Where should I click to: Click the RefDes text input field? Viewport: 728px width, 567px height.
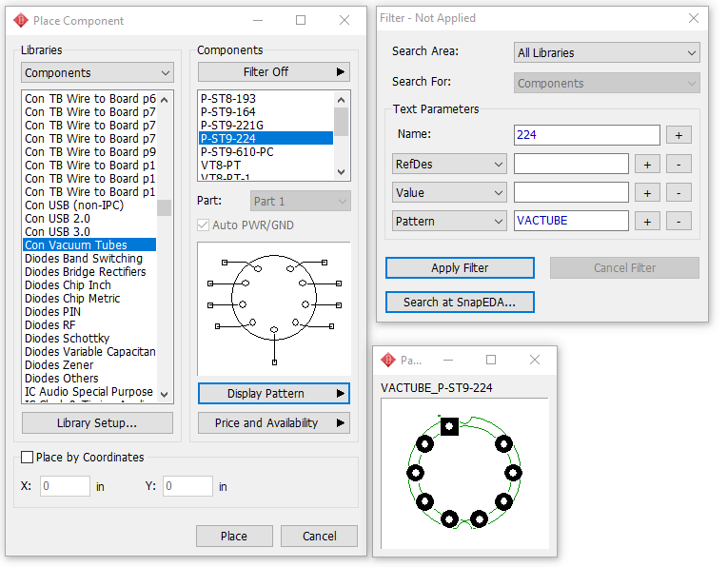[x=571, y=165]
